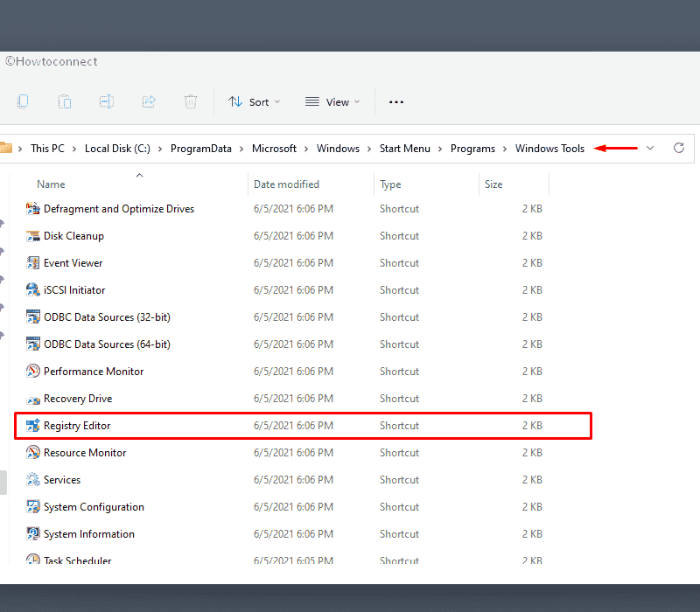
Task: Expand chevron after ProgramData breadcrumb
Action: click(241, 149)
